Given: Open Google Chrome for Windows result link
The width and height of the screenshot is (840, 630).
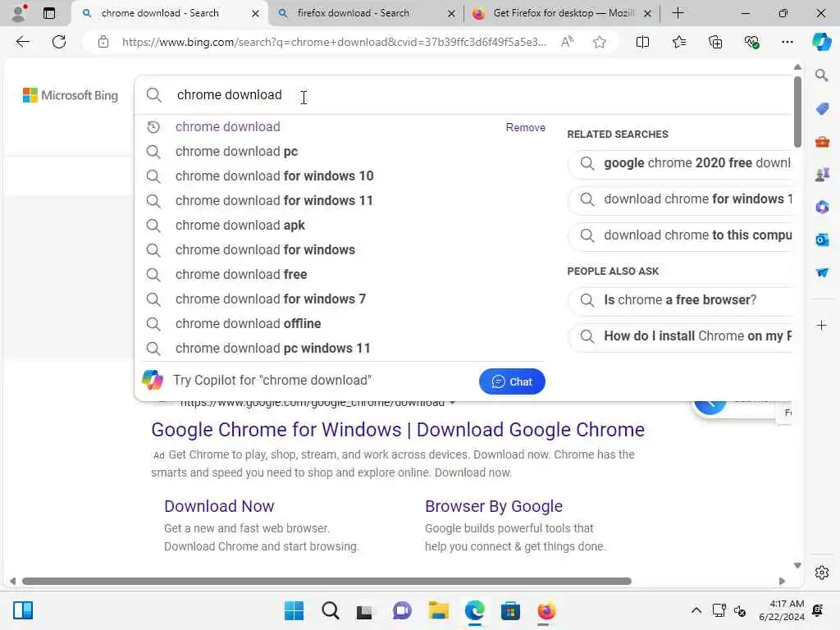Looking at the screenshot, I should [x=398, y=430].
